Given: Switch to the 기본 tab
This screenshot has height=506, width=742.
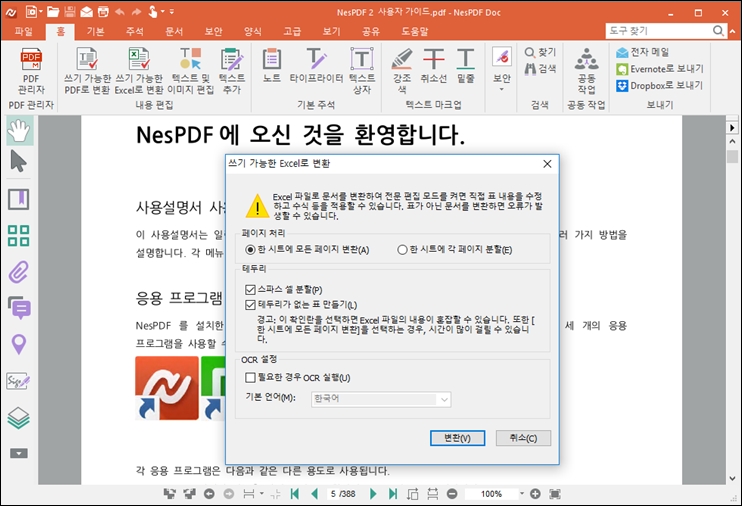Looking at the screenshot, I should (96, 31).
